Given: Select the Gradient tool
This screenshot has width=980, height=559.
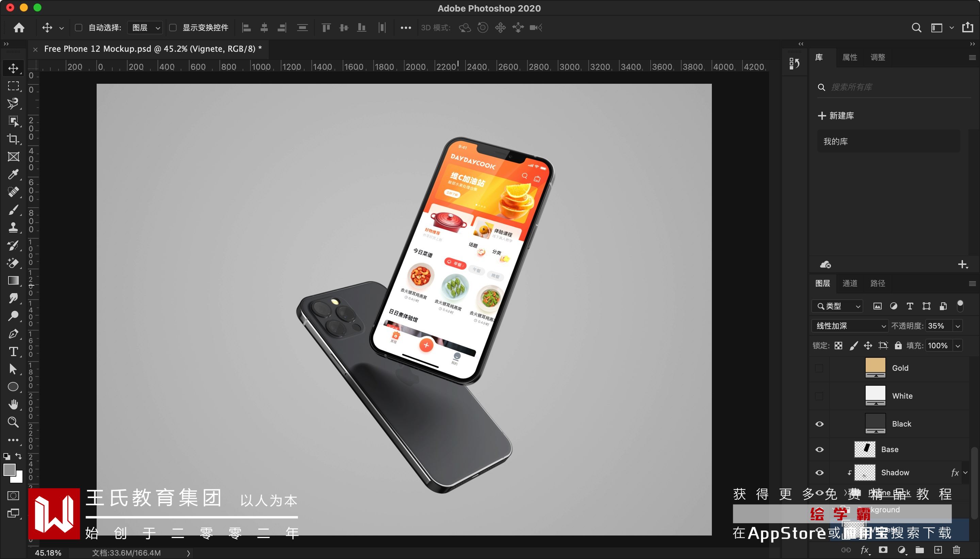Looking at the screenshot, I should (x=13, y=281).
